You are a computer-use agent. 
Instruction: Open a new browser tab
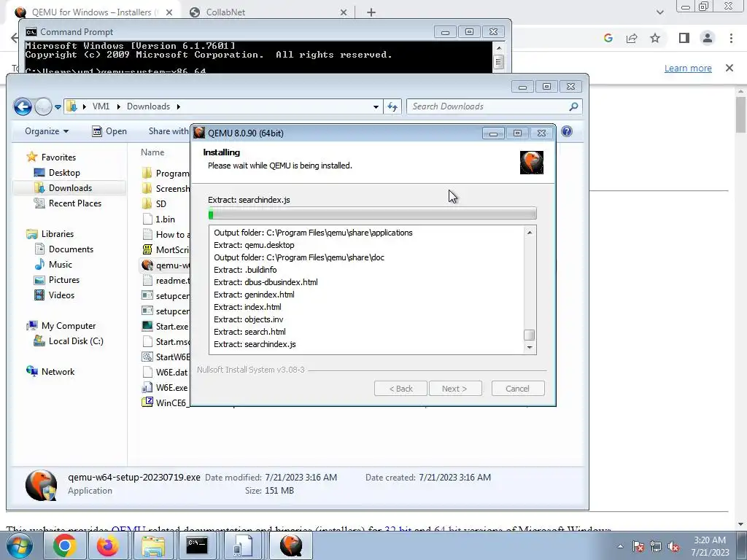point(371,12)
